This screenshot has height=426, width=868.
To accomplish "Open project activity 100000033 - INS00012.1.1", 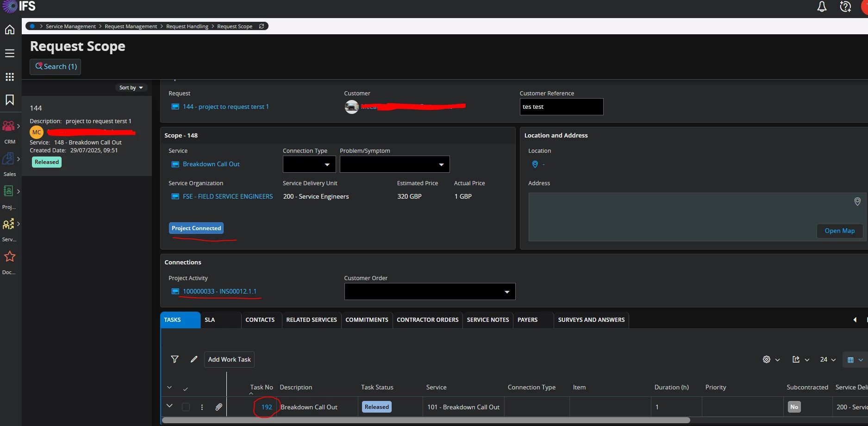I will click(x=219, y=291).
